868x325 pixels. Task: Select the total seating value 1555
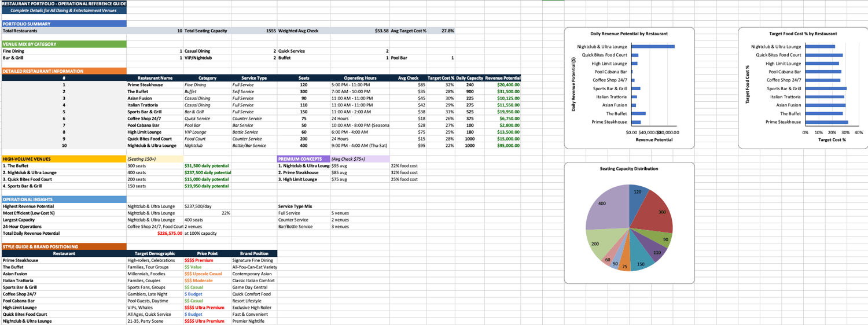click(254, 31)
